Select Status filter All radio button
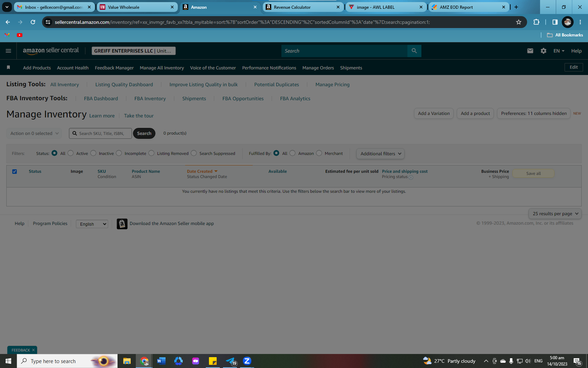The height and width of the screenshot is (368, 588). coord(54,153)
